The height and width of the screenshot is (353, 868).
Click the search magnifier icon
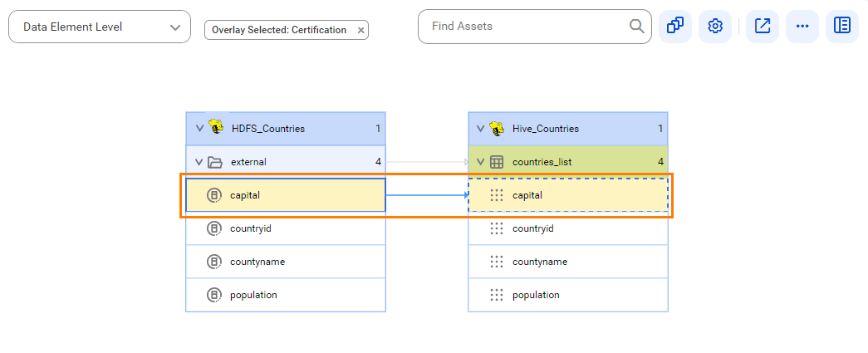pyautogui.click(x=636, y=26)
